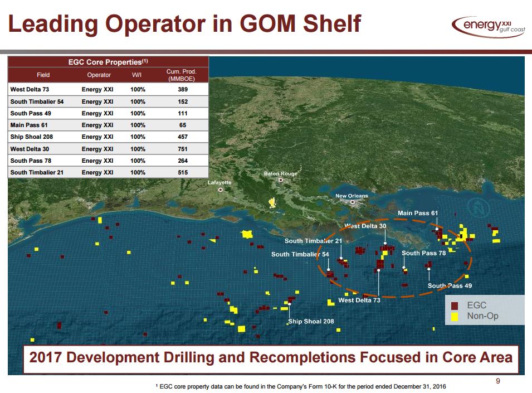The width and height of the screenshot is (532, 393).
Task: Click the Form 10-K footnote text
Action: click(x=301, y=386)
